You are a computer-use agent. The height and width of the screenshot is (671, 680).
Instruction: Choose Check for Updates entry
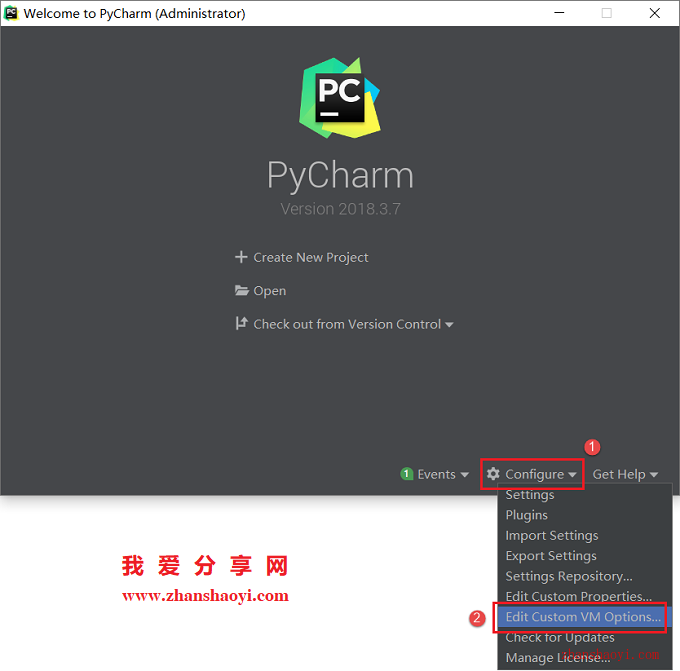(585, 637)
